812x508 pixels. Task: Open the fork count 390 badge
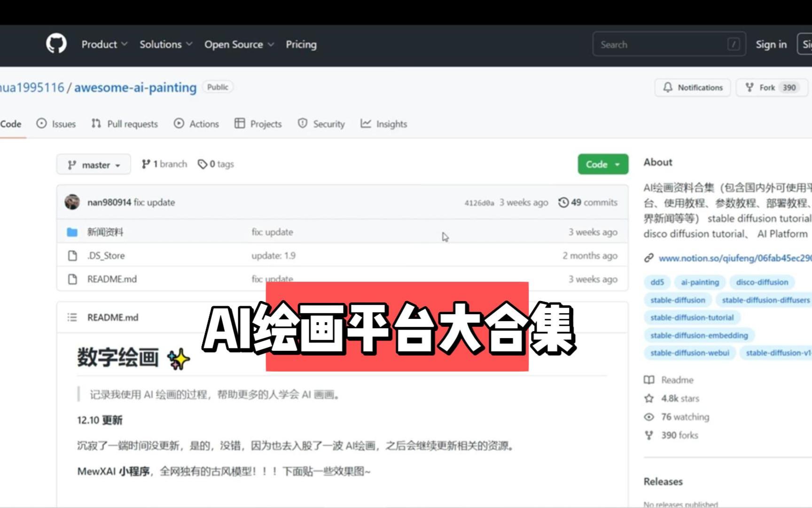pos(789,87)
